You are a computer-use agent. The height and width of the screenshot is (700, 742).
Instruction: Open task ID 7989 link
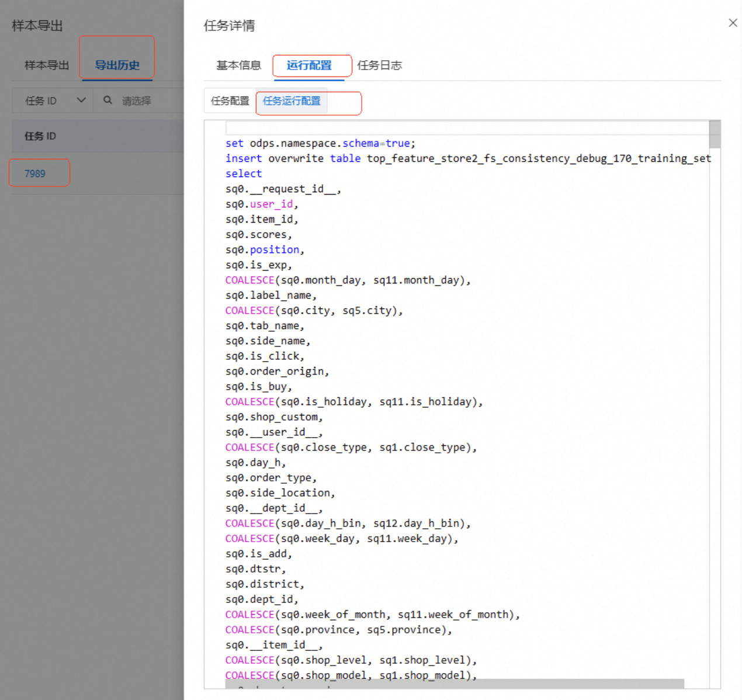point(35,174)
